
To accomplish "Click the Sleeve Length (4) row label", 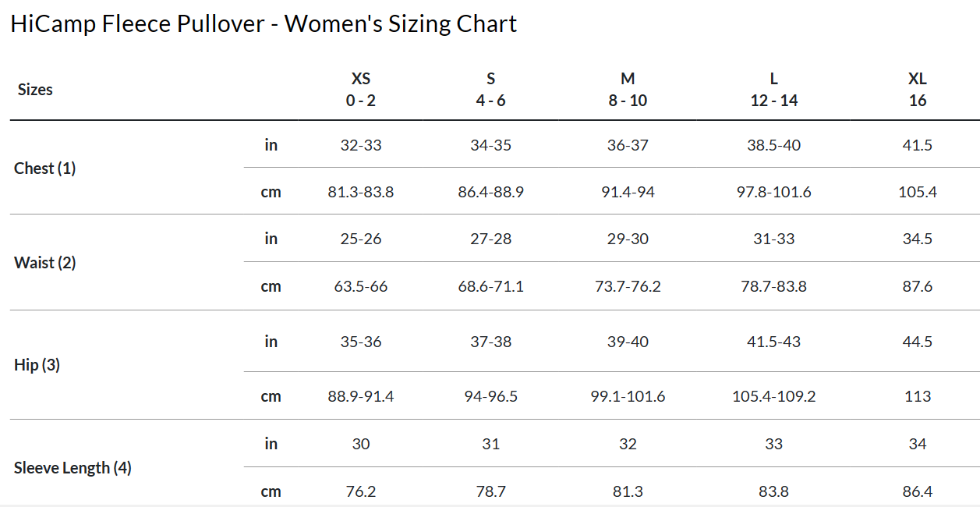I will (x=73, y=468).
